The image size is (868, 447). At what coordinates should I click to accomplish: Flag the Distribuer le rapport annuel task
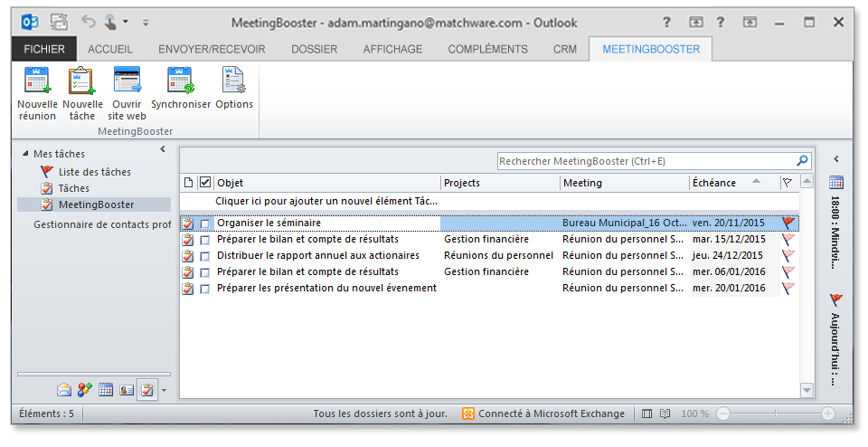coord(788,255)
